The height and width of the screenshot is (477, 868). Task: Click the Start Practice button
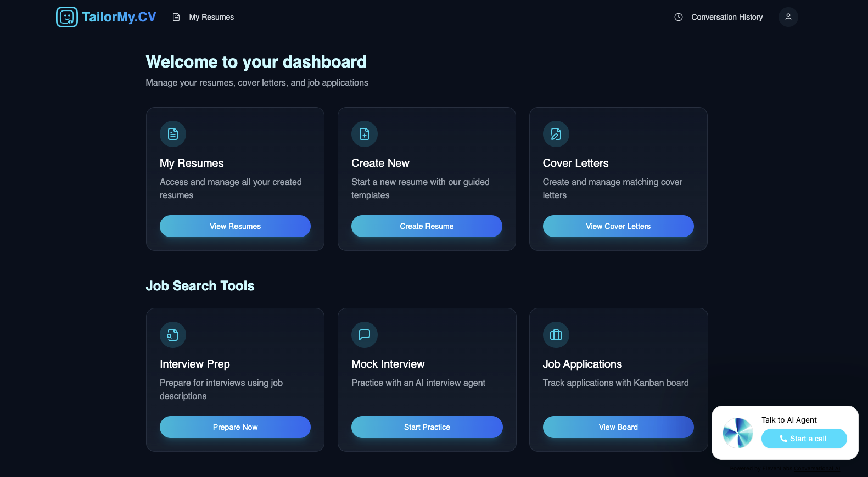(x=427, y=427)
